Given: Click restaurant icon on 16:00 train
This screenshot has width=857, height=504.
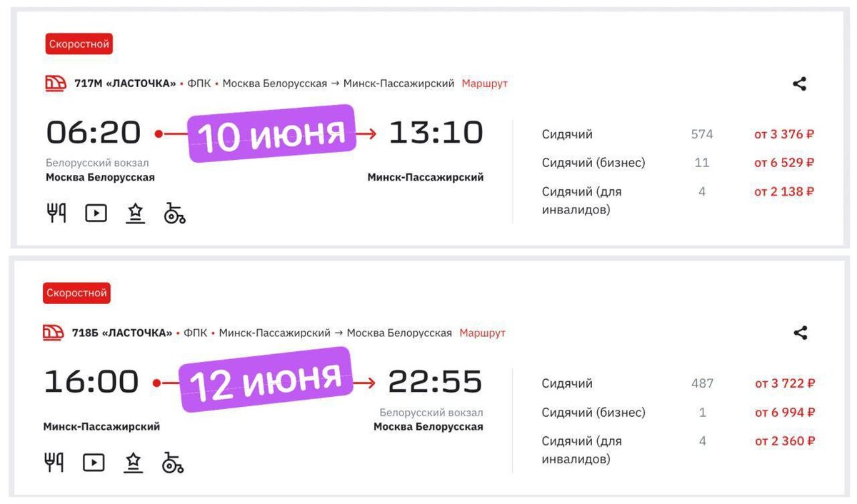Looking at the screenshot, I should 54,463.
